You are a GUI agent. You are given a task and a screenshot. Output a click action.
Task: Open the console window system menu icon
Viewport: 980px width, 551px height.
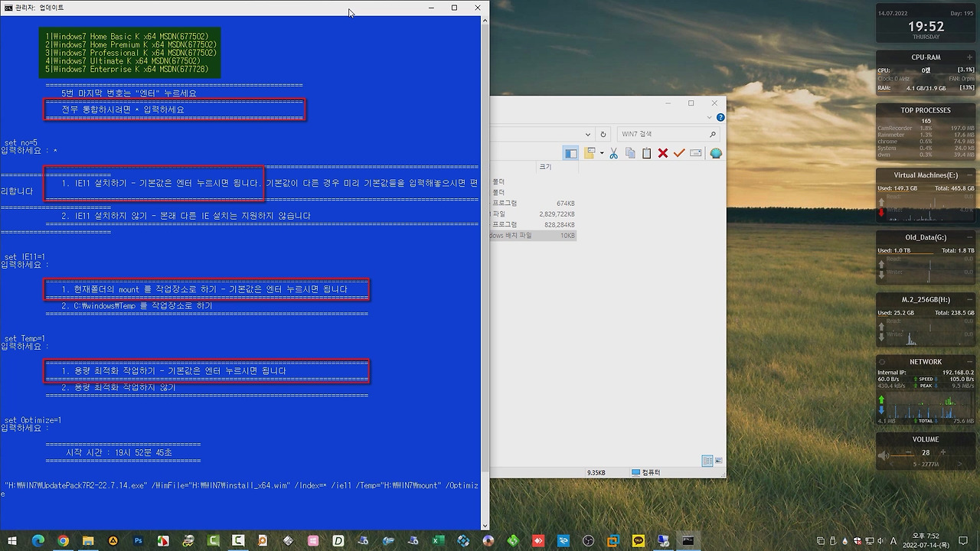click(8, 7)
